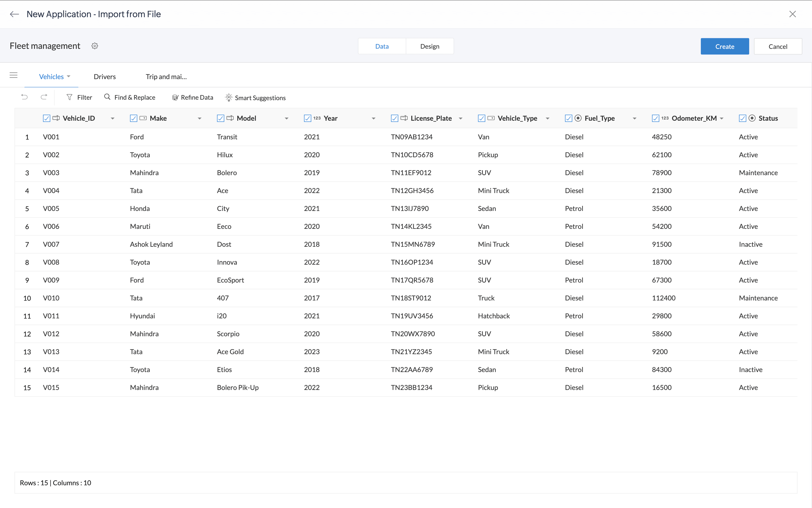Uncheck the Model column checkbox
The width and height of the screenshot is (812, 508).
point(220,118)
